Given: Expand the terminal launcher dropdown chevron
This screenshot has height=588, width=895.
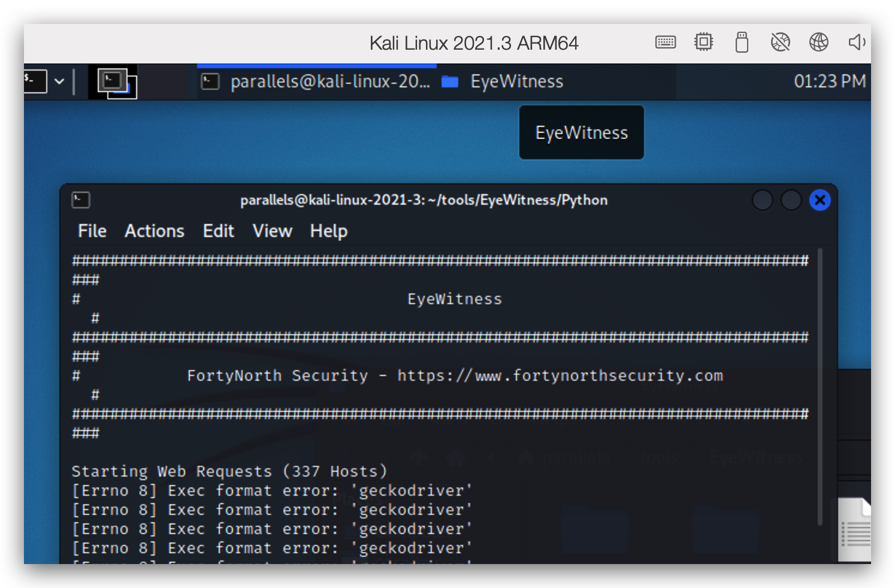Looking at the screenshot, I should click(x=59, y=81).
